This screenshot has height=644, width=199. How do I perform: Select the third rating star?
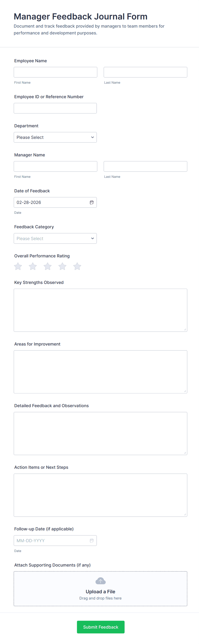tap(48, 266)
